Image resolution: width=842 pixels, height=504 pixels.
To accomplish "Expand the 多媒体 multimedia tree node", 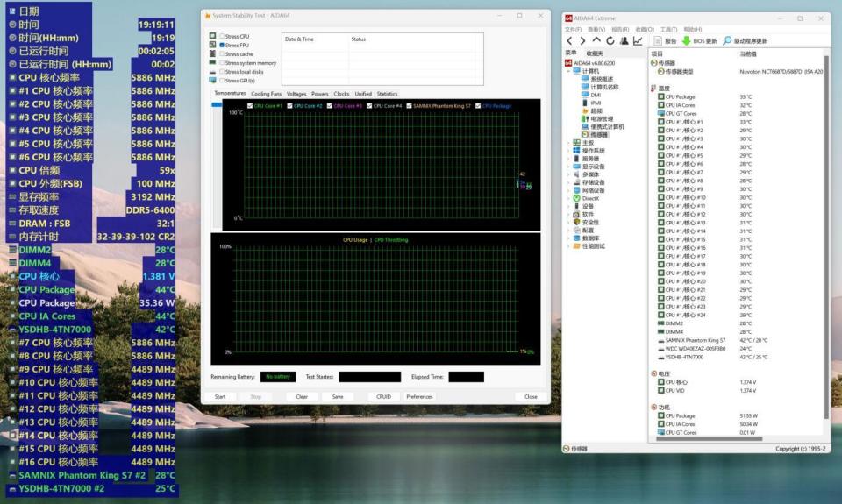I will pyautogui.click(x=568, y=174).
